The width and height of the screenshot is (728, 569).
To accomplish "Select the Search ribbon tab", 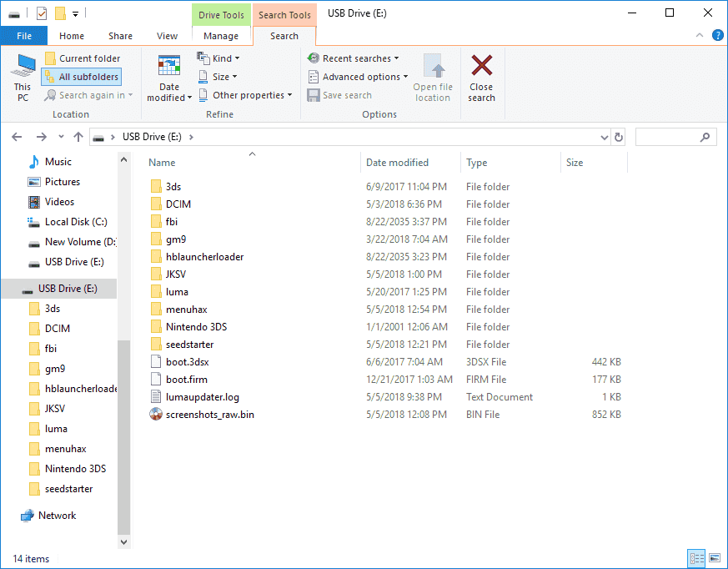I will [x=284, y=36].
